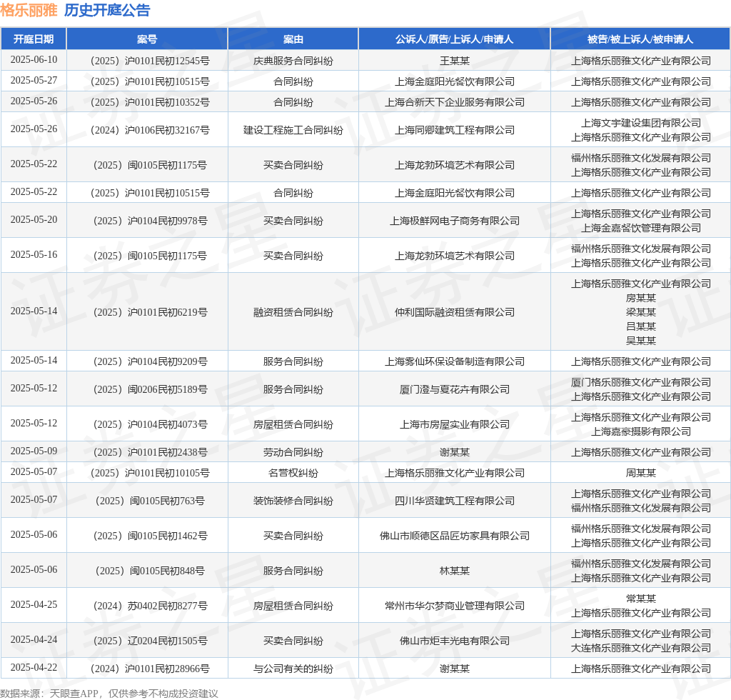Click defendant 上海文宇建设集团有限公司
Screen dimensions: 731x700
(641, 123)
